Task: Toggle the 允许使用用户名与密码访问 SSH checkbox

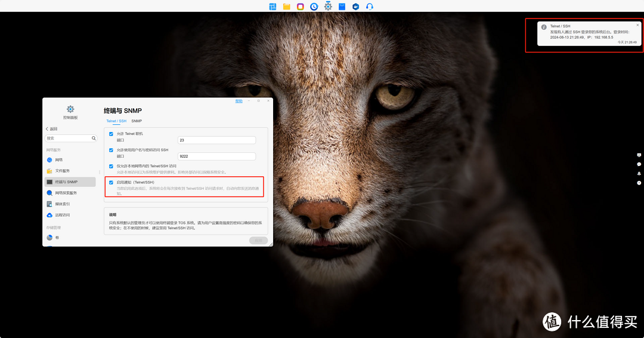Action: tap(111, 150)
